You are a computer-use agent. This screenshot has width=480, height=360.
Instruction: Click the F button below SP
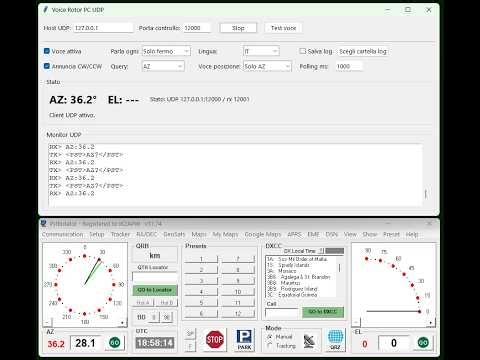[x=190, y=346]
